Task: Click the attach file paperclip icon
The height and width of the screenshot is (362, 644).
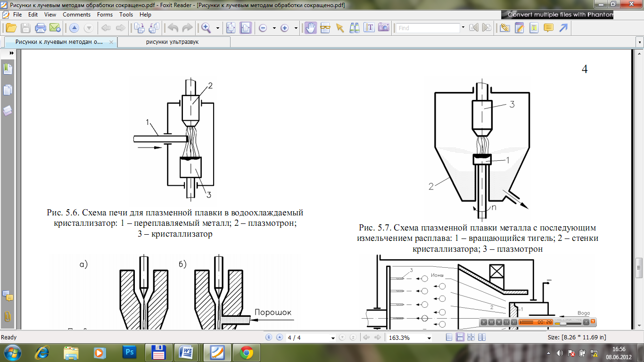Action: (504, 28)
